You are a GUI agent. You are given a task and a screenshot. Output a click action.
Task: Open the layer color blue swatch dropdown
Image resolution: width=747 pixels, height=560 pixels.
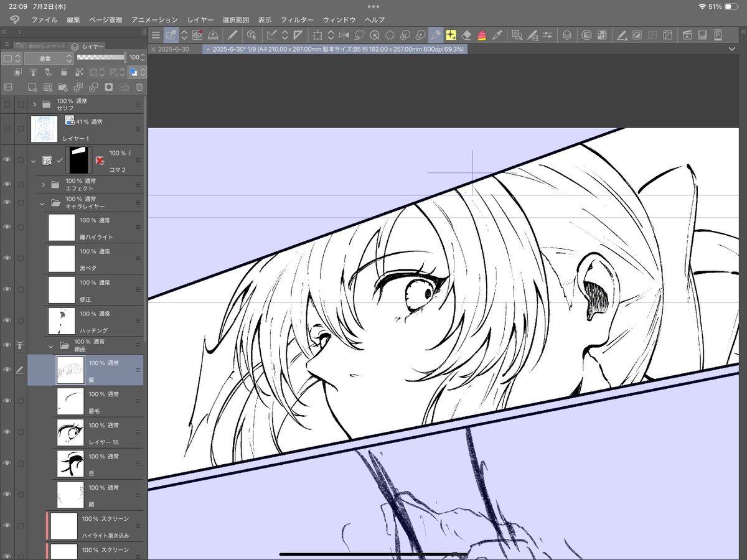[x=136, y=72]
